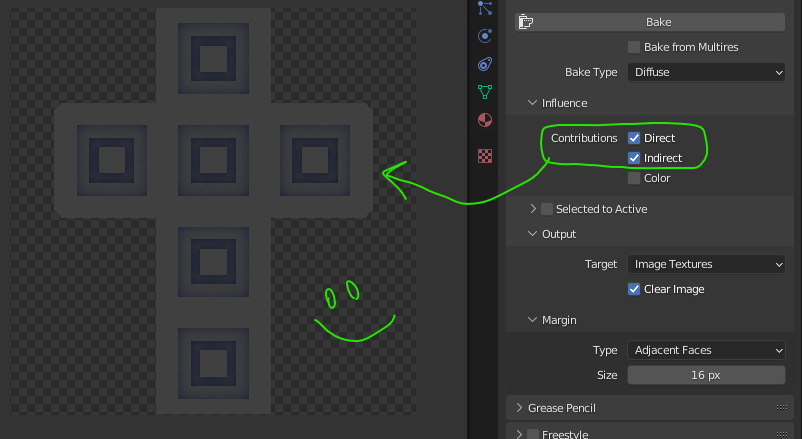
Task: Enable the Freestyle panel checkbox
Action: coord(533,434)
